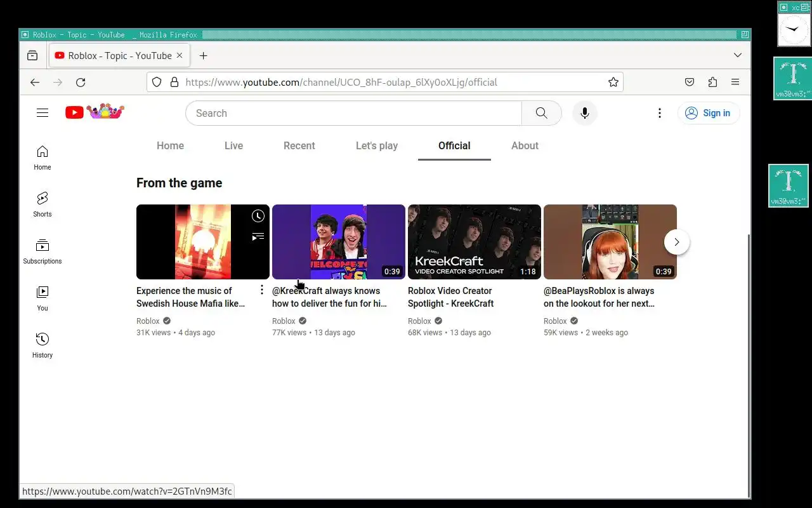Click the magnifier search button
The image size is (812, 508).
tap(541, 113)
